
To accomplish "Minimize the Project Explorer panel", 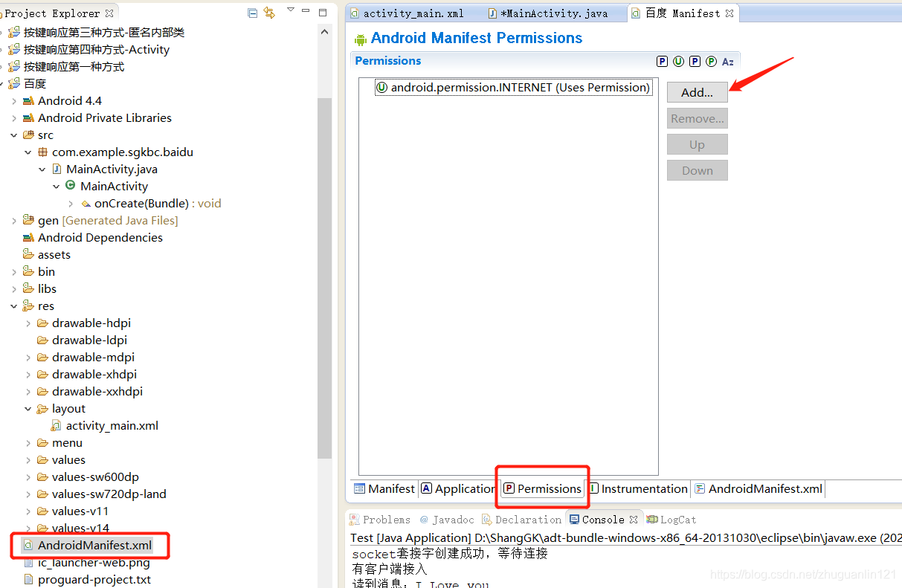I will click(307, 12).
